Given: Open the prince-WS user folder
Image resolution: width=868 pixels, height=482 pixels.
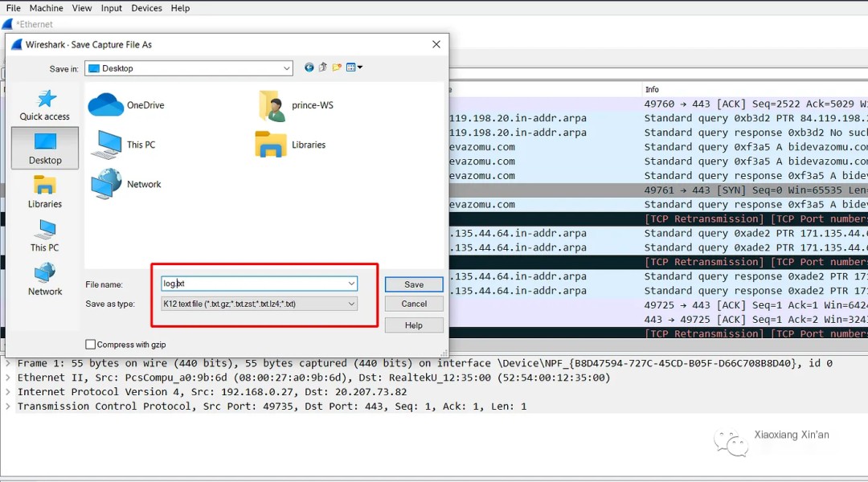Looking at the screenshot, I should (x=272, y=105).
